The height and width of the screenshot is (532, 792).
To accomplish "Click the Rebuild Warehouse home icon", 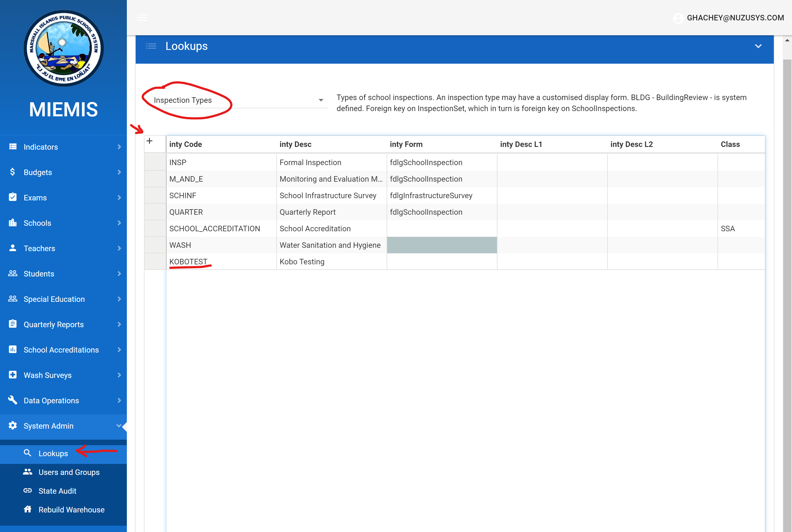I will tap(28, 509).
